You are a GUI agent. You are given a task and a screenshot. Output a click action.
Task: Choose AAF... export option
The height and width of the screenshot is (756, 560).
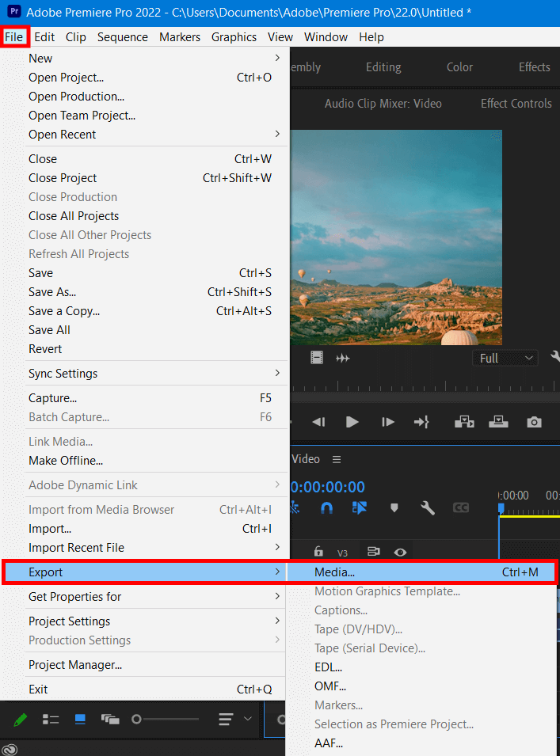[x=422, y=743]
